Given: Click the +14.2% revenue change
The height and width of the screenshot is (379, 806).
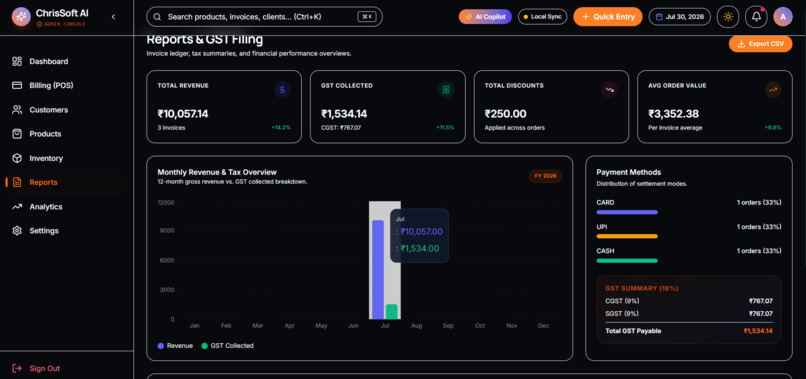Looking at the screenshot, I should click(x=281, y=128).
